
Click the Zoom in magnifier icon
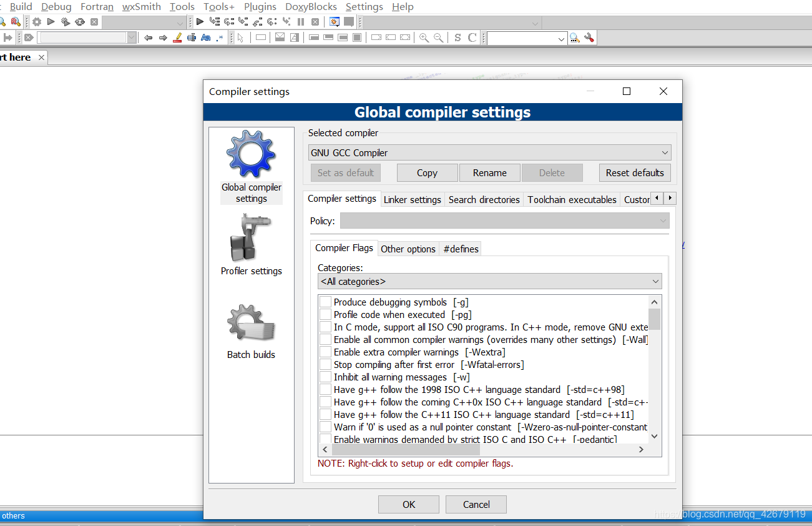424,38
